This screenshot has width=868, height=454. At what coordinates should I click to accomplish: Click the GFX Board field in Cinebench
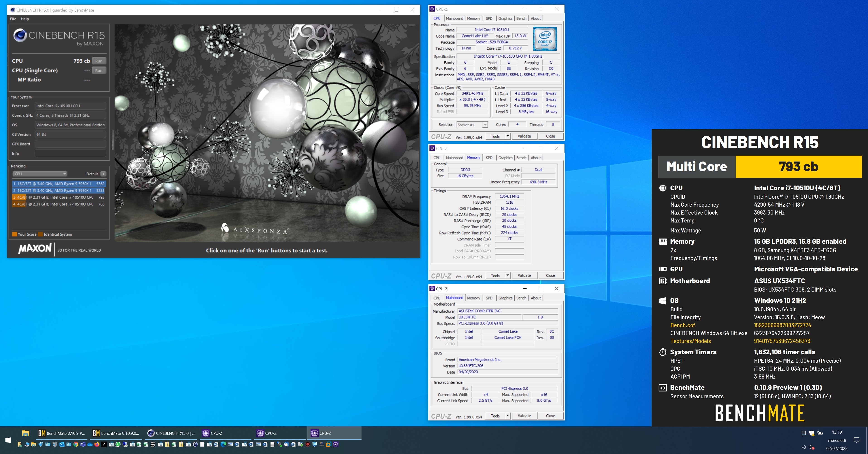point(70,144)
